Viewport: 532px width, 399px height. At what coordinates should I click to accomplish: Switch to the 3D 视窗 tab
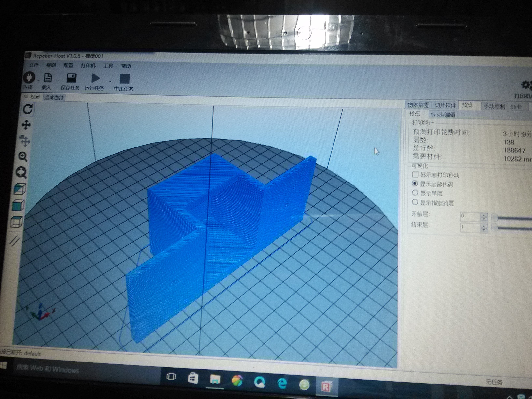32,97
